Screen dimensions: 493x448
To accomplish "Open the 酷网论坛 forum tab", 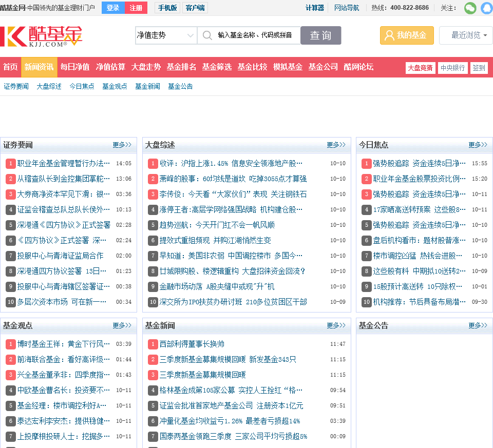I will coord(359,67).
